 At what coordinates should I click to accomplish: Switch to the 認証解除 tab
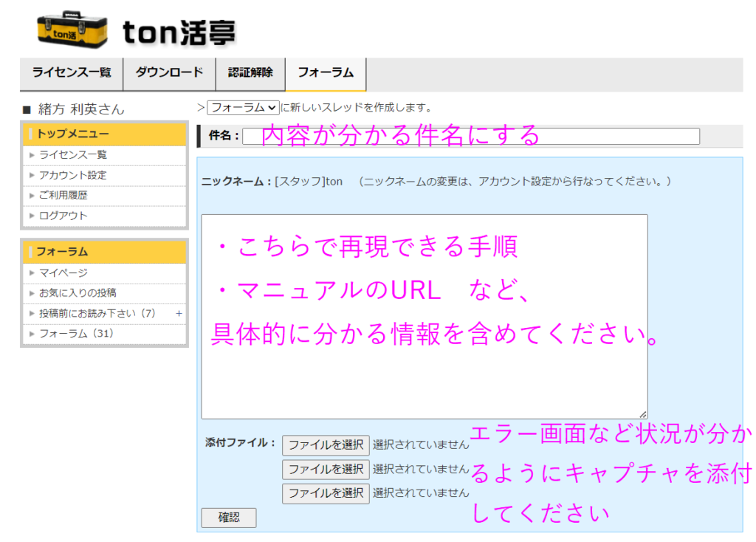click(x=250, y=72)
